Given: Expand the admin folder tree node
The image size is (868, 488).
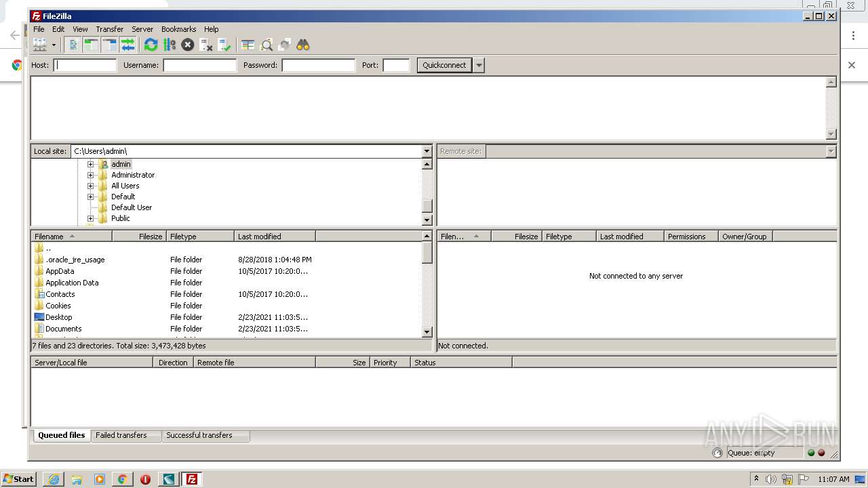Looking at the screenshot, I should pos(90,164).
